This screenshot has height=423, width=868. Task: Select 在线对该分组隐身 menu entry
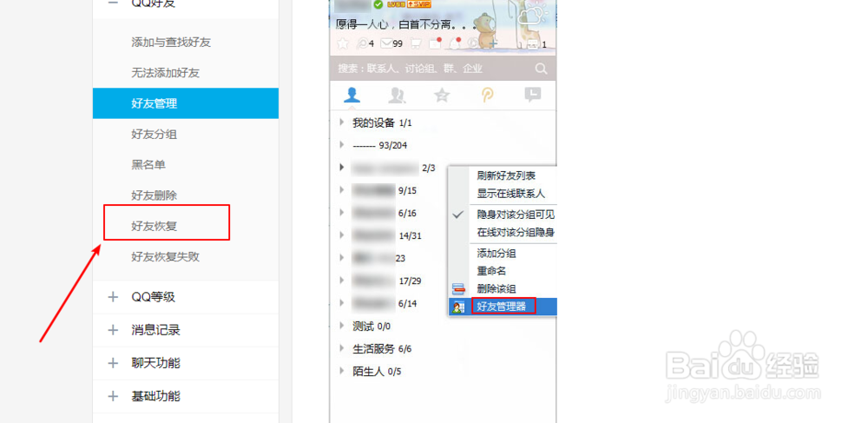(x=503, y=232)
